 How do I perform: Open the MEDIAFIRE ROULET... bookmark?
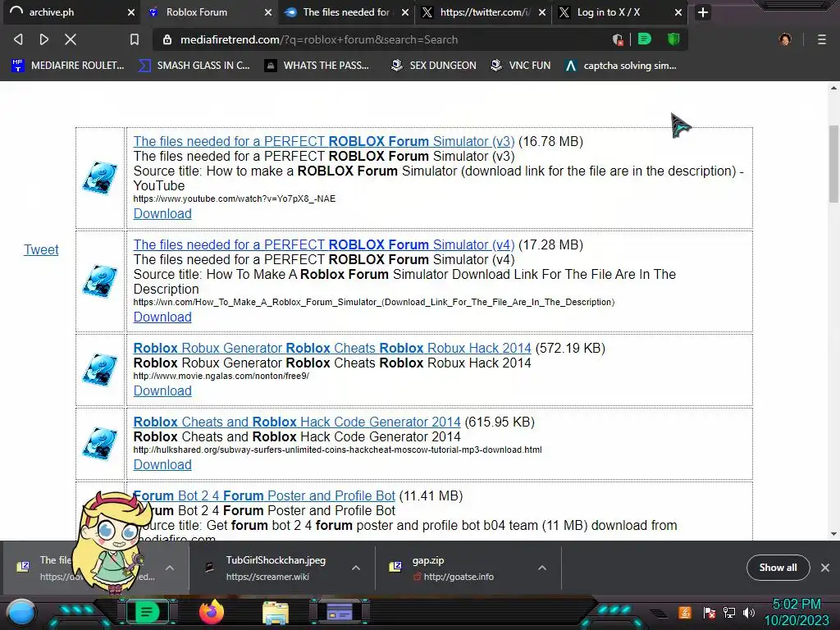pyautogui.click(x=67, y=66)
